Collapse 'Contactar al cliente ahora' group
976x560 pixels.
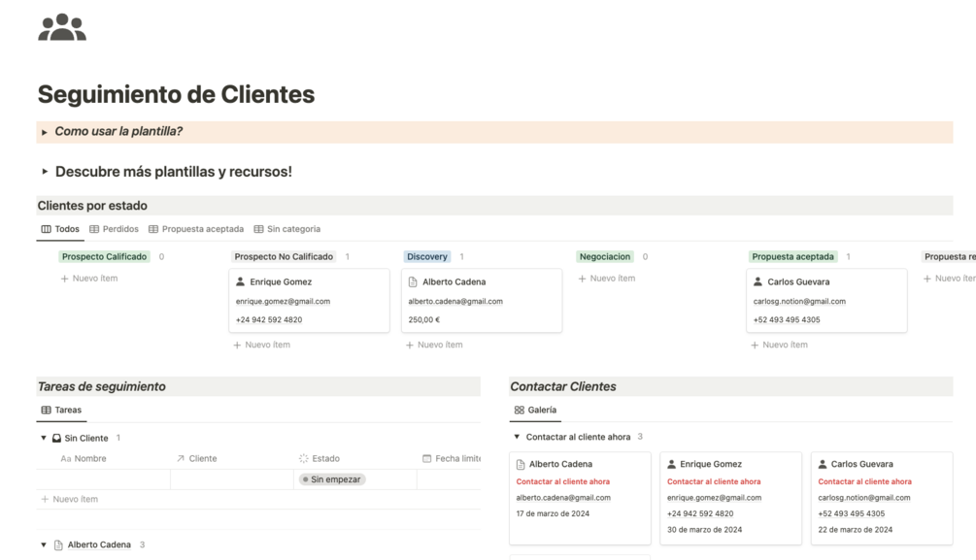[x=517, y=437]
